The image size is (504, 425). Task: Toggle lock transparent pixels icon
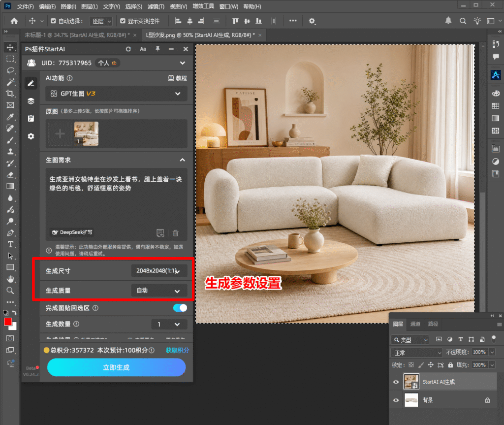click(411, 365)
